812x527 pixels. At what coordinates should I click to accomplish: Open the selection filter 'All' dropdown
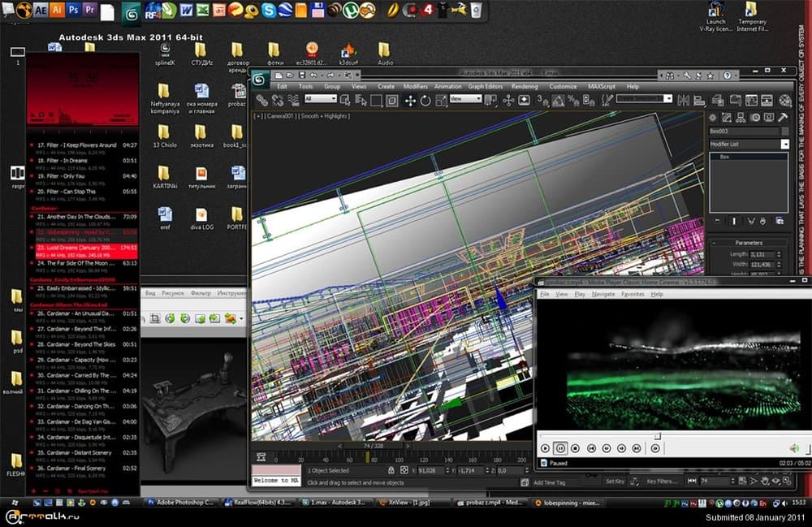(320, 99)
